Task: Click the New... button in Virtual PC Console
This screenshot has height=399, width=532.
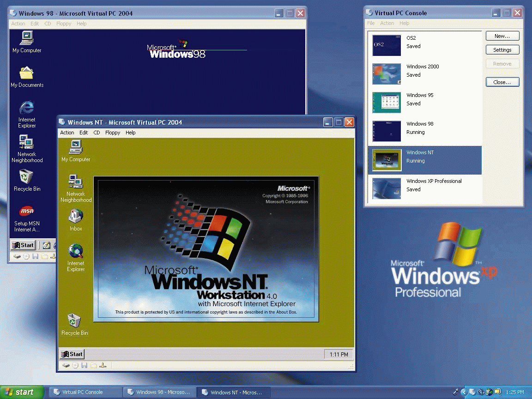Action: 502,36
